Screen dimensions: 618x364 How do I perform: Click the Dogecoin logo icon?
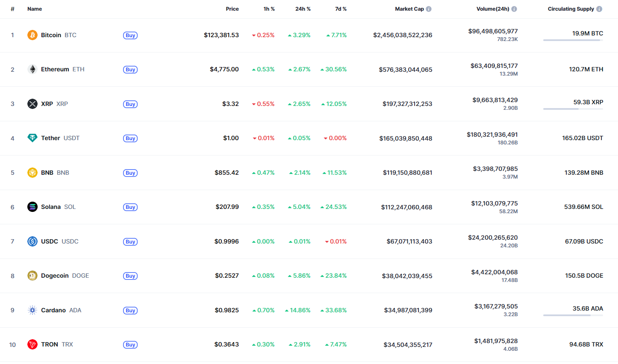[32, 276]
